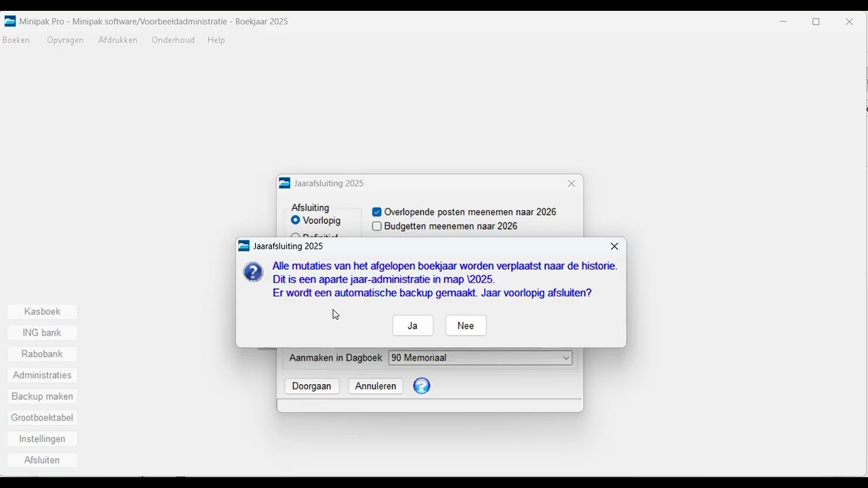The width and height of the screenshot is (868, 488).
Task: Open Kasboek from the sidebar
Action: click(42, 312)
